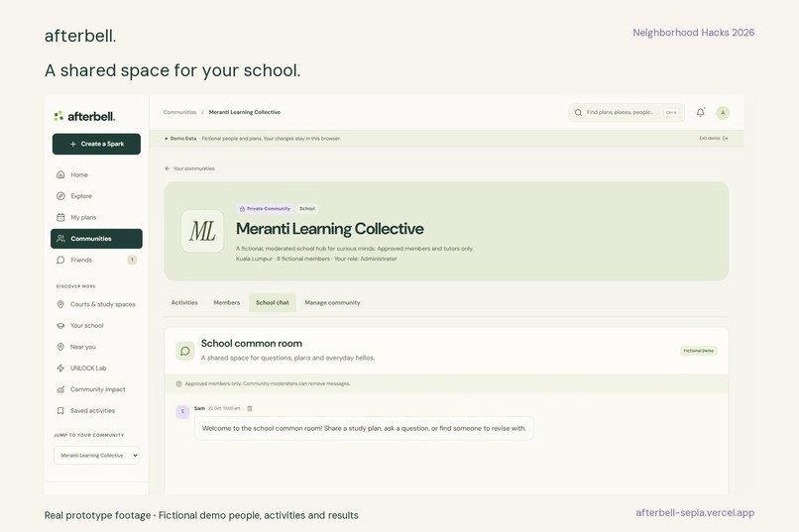Switch to the Members tab
This screenshot has width=799, height=532.
pos(227,302)
